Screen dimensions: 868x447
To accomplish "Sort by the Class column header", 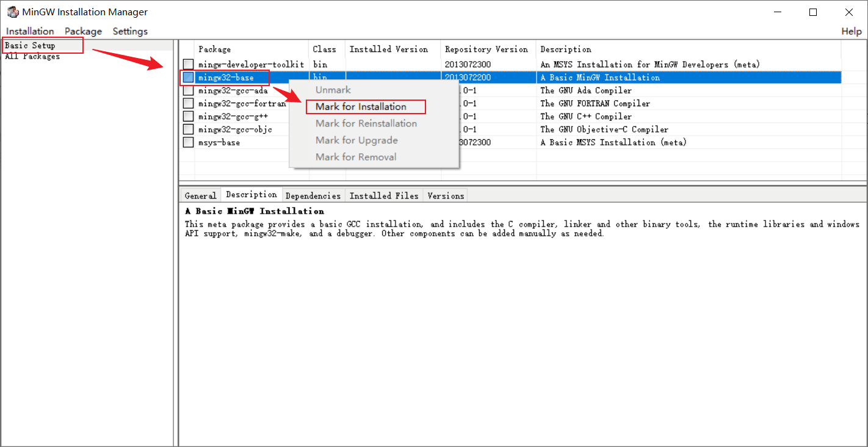I will coord(327,49).
